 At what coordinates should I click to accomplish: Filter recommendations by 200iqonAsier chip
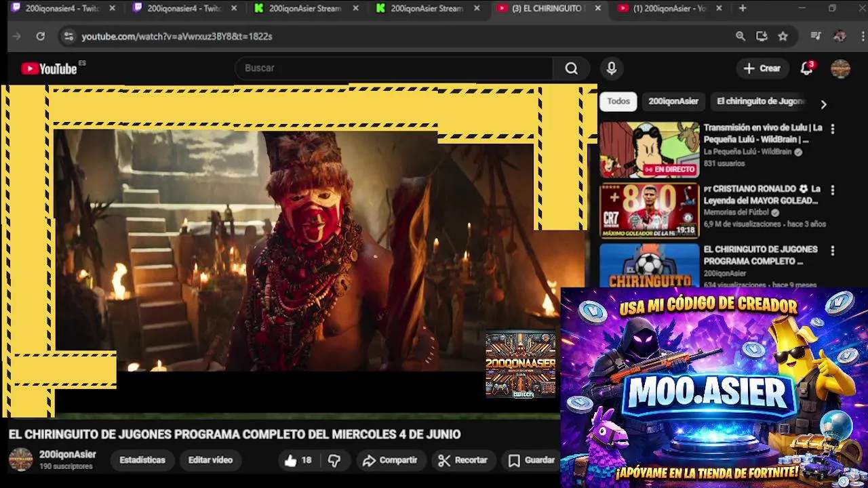[673, 102]
